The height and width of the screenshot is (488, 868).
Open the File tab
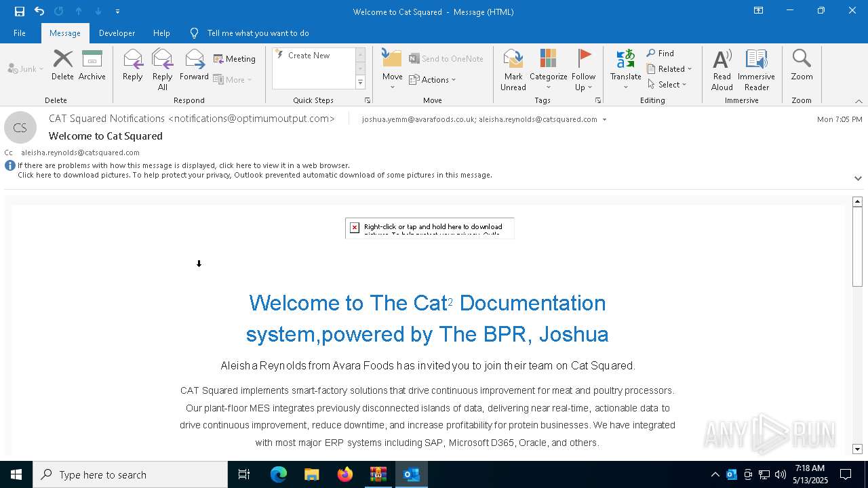point(20,33)
